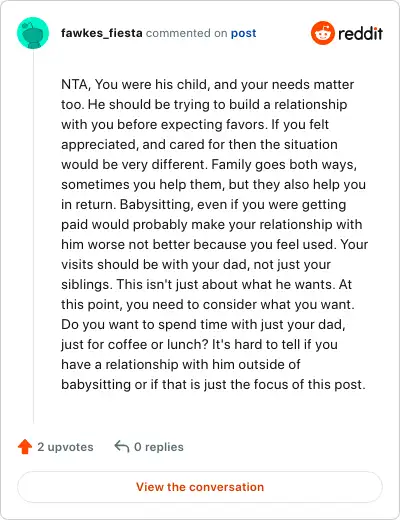Click the reply arrow icon
The width and height of the screenshot is (400, 520).
(x=122, y=446)
